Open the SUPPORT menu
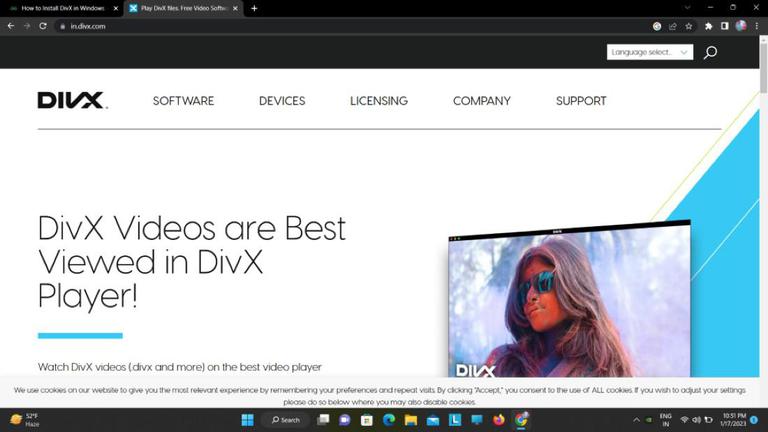This screenshot has width=768, height=432. pos(581,101)
